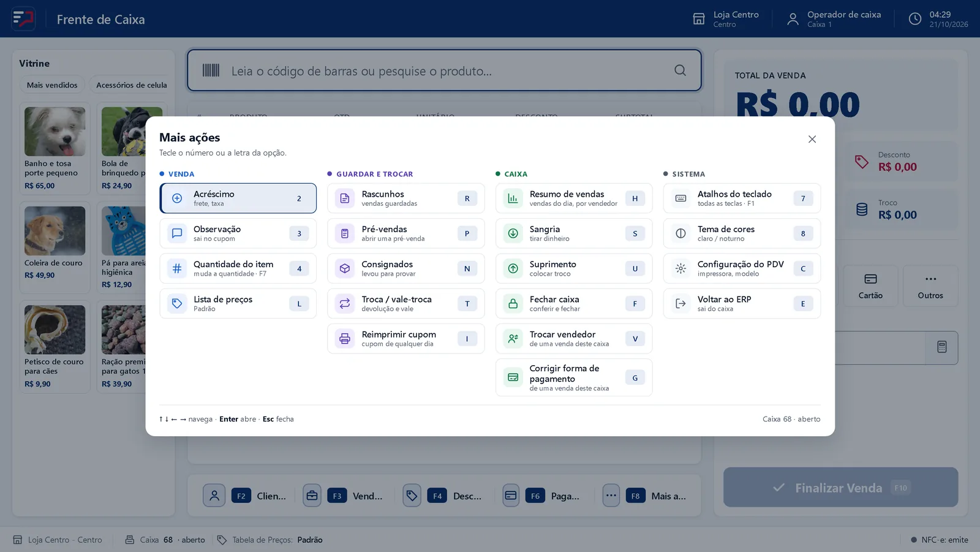This screenshot has height=552, width=980.
Task: Click the F6 Pagamento button
Action: point(541,496)
